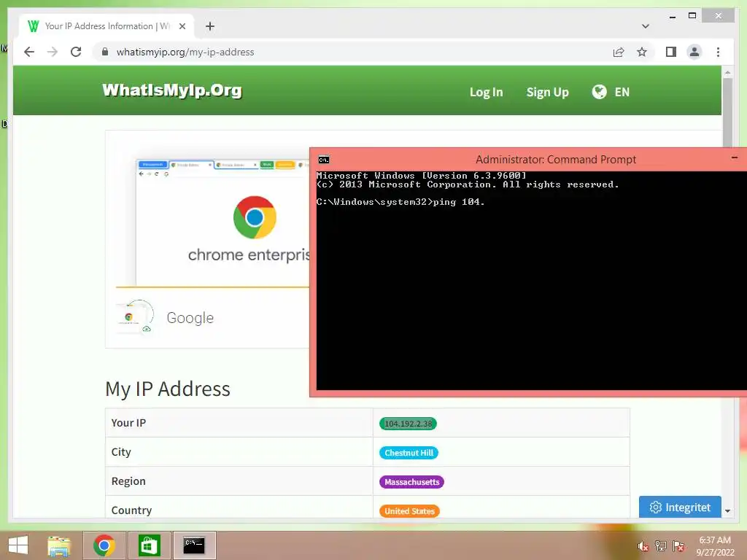Click the WhatIsMyIp.Org site logo
This screenshot has width=747, height=560.
point(172,90)
